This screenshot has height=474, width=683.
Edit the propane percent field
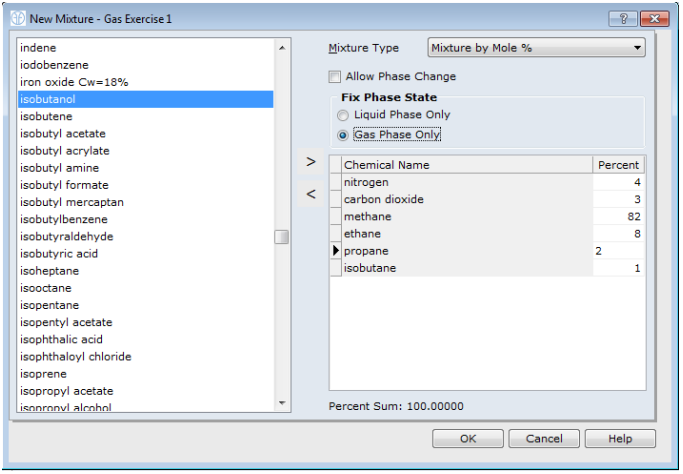[616, 251]
